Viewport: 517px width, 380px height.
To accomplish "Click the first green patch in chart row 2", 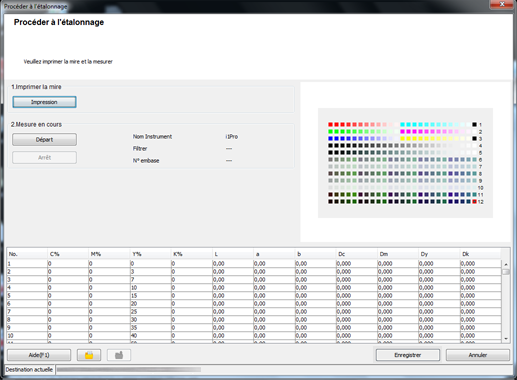I will (330, 131).
